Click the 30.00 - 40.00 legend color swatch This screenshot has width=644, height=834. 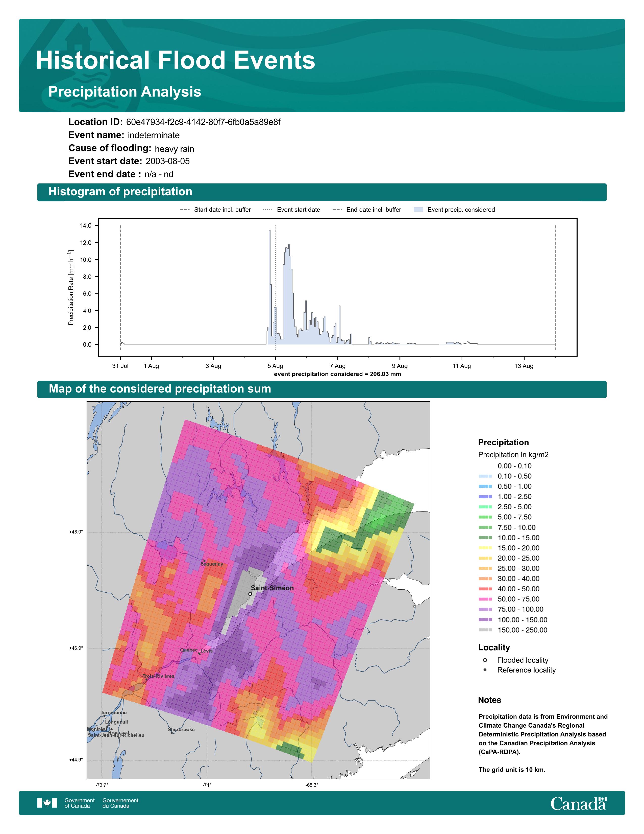point(485,578)
